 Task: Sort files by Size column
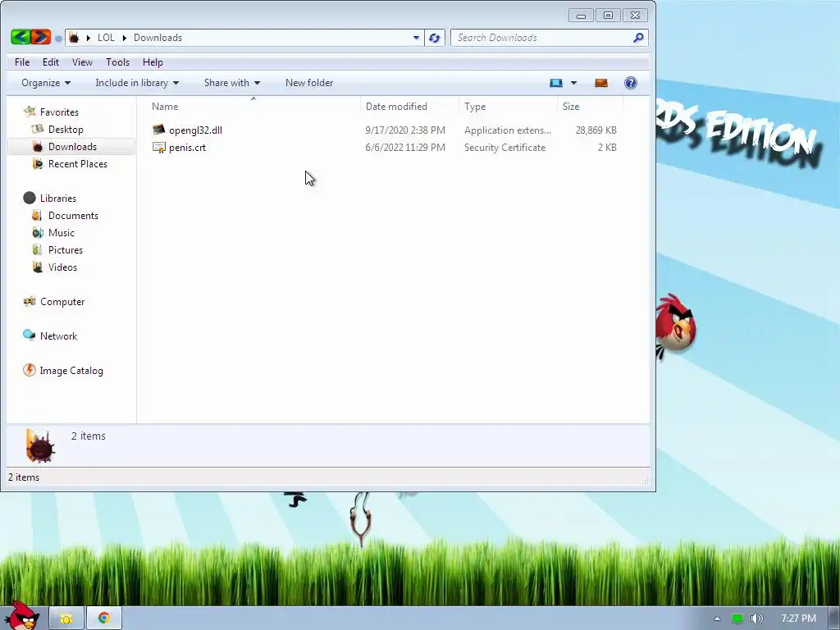(571, 106)
